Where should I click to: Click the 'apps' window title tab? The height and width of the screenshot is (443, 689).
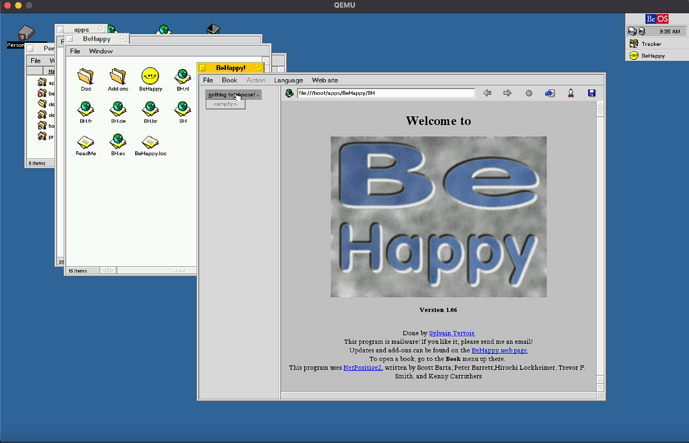click(81, 29)
